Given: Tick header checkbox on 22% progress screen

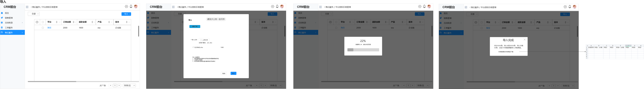Looking at the screenshot, I should (336, 22).
